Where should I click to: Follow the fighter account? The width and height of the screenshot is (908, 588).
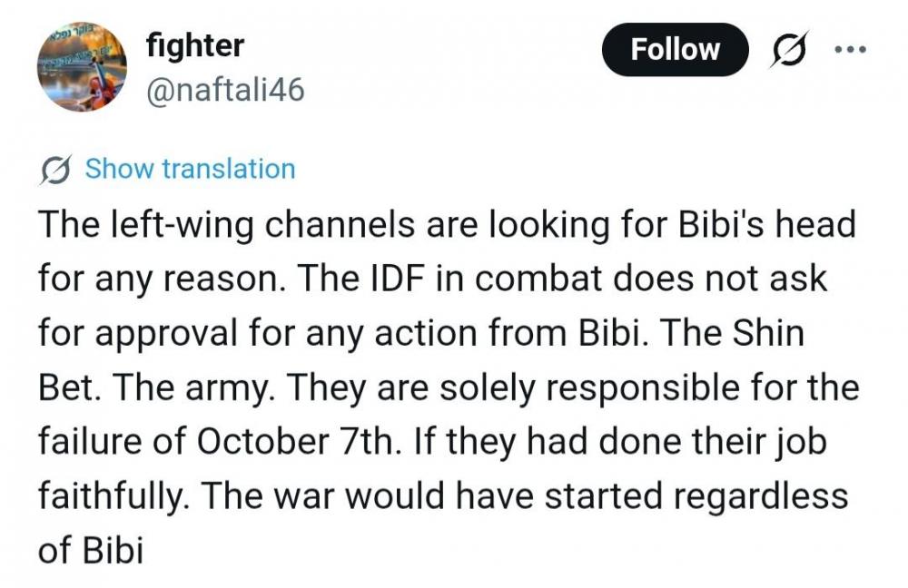coord(675,49)
